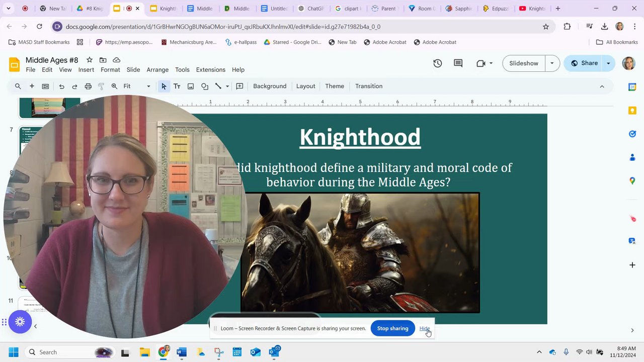This screenshot has width=644, height=362.
Task: Click the Slideshow button
Action: tap(524, 63)
